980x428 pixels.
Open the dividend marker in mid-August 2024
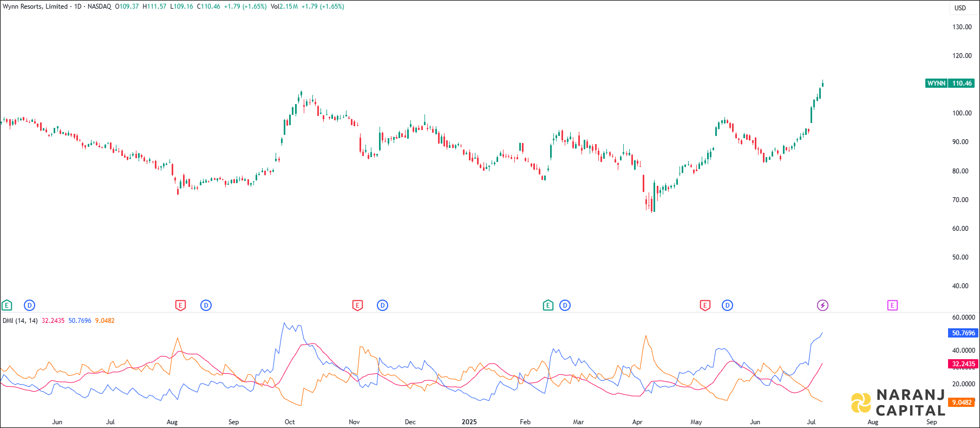(206, 306)
